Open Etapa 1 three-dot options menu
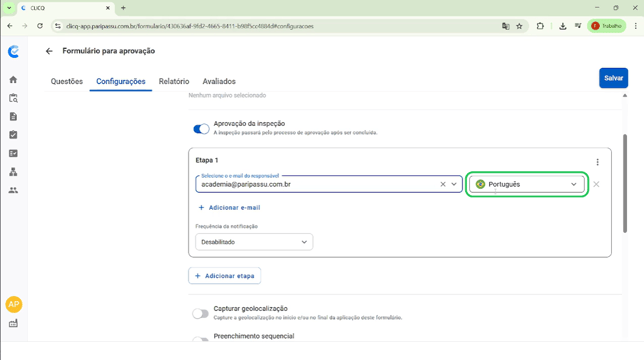The width and height of the screenshot is (644, 360). [x=597, y=162]
